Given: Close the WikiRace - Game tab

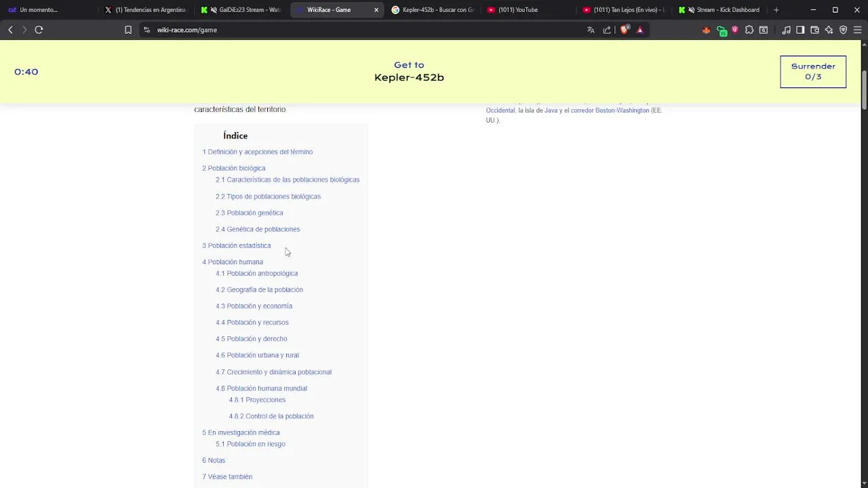Looking at the screenshot, I should click(376, 10).
